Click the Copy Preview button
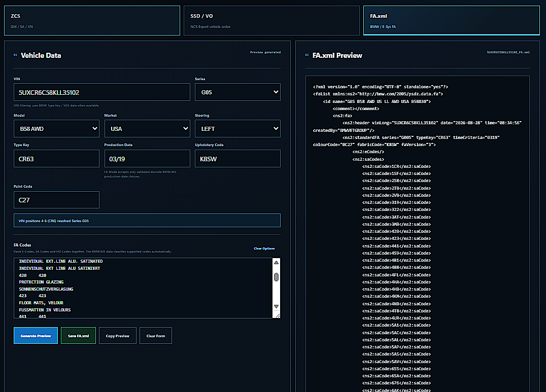Viewport: 546px width, 392px height. [x=118, y=336]
